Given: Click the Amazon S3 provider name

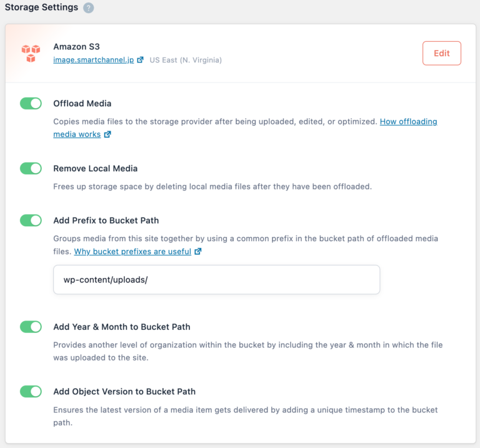Looking at the screenshot, I should (x=76, y=47).
